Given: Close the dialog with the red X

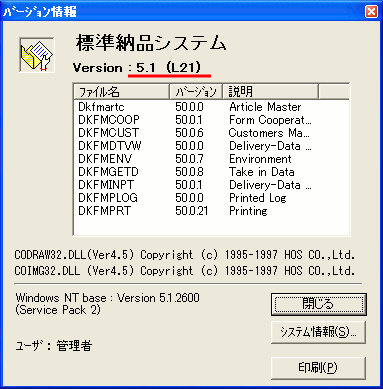Looking at the screenshot, I should [371, 11].
